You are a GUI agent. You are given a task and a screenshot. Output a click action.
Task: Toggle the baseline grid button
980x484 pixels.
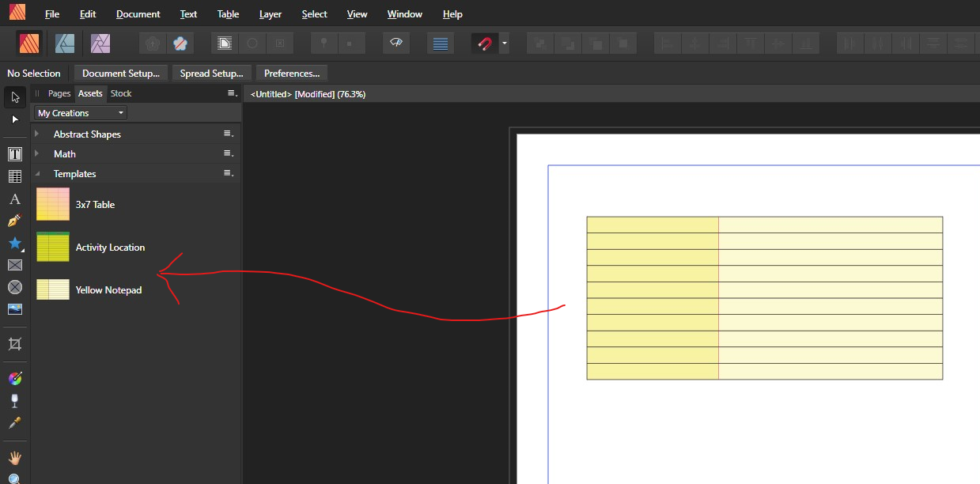tap(441, 43)
